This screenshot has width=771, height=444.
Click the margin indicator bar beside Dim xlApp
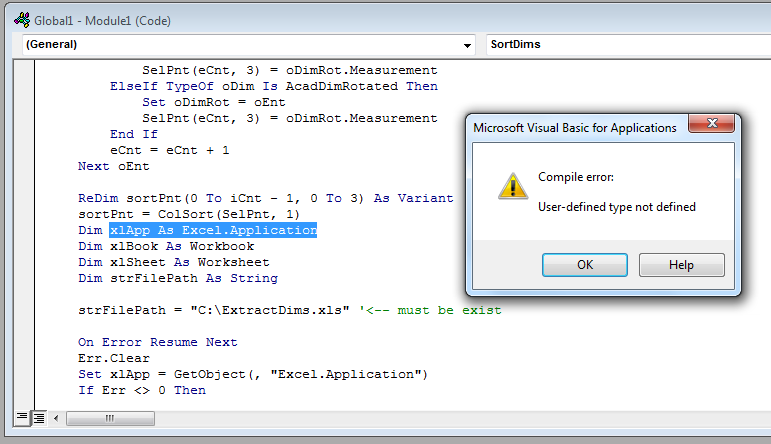pyautogui.click(x=24, y=230)
